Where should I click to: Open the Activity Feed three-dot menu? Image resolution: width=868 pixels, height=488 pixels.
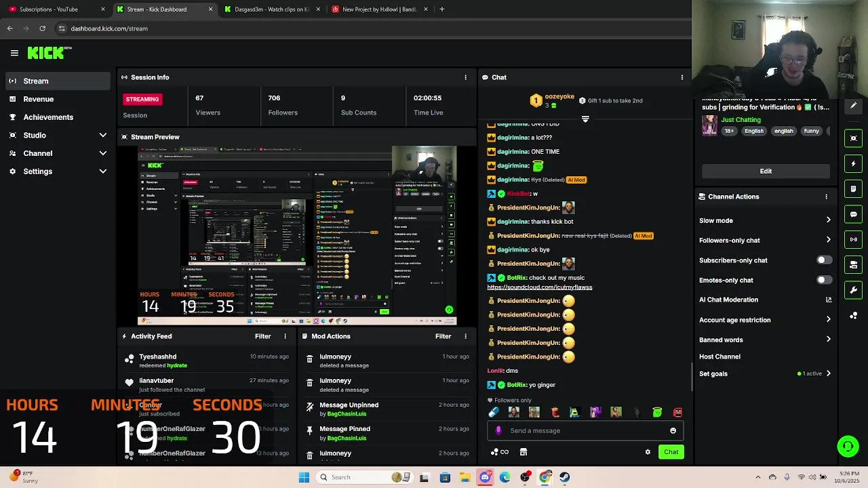285,336
